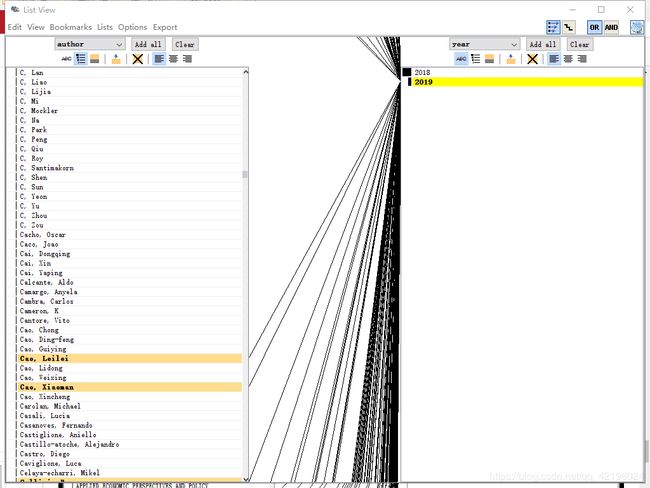Click Clear in the year panel
The image size is (650, 488).
point(580,44)
